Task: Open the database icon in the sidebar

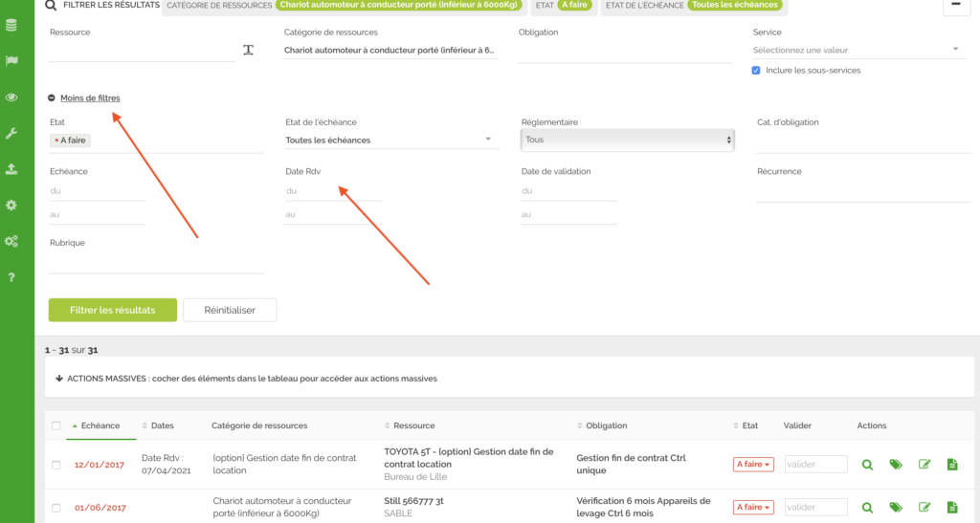Action: 11,26
